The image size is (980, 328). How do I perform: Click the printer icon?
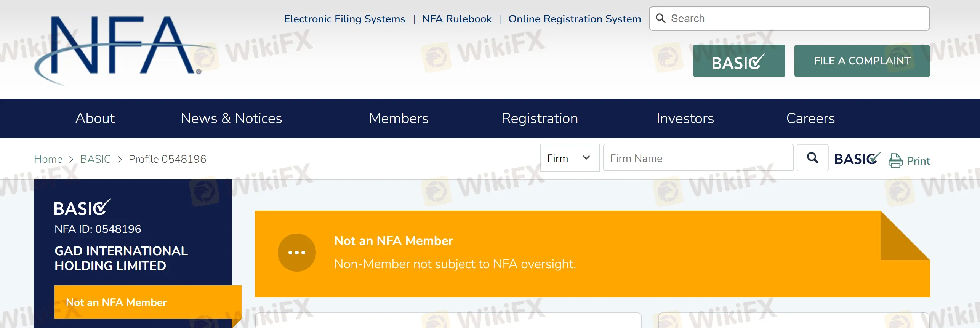(895, 160)
